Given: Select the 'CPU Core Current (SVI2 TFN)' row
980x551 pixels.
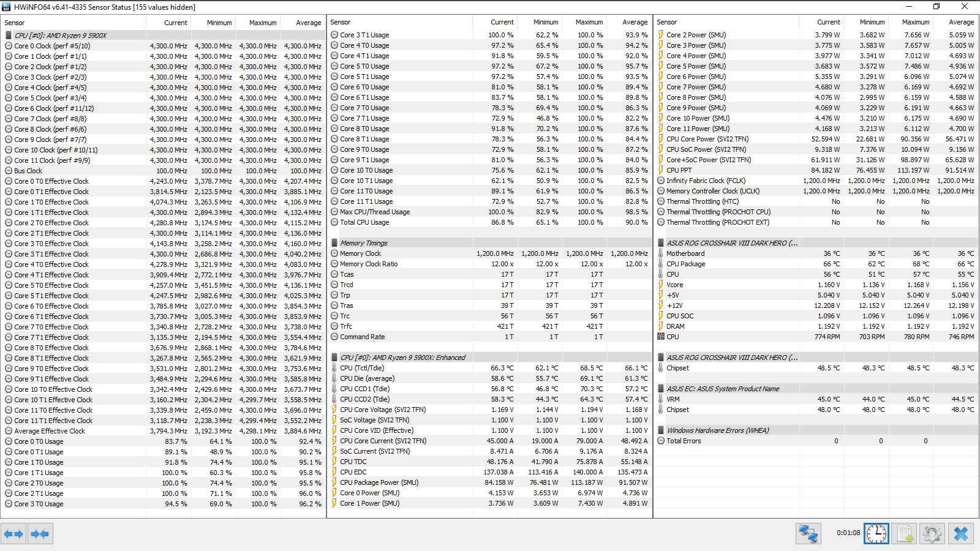Looking at the screenshot, I should tap(489, 441).
